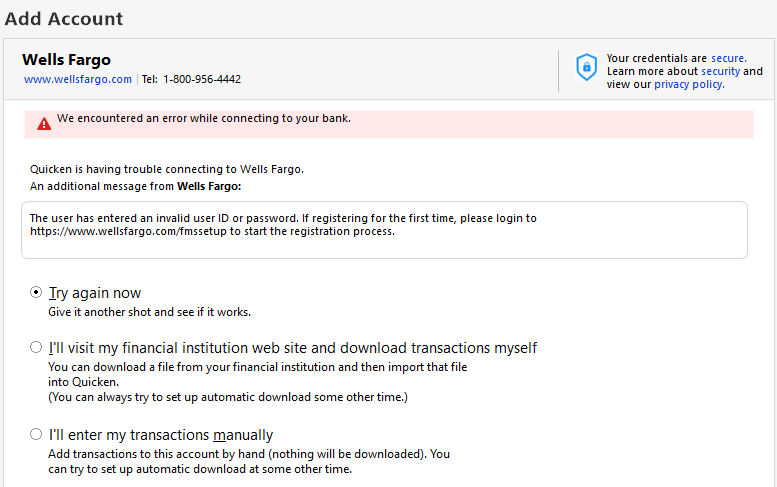
Task: Click 'An additional message from Wells Fargo' label
Action: click(x=135, y=186)
